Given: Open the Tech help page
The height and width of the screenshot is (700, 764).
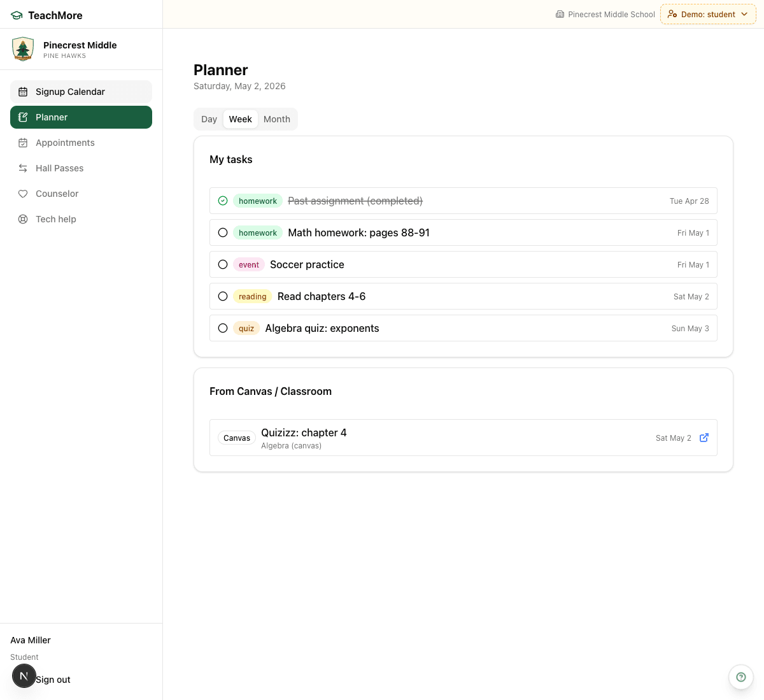Looking at the screenshot, I should click(x=81, y=219).
